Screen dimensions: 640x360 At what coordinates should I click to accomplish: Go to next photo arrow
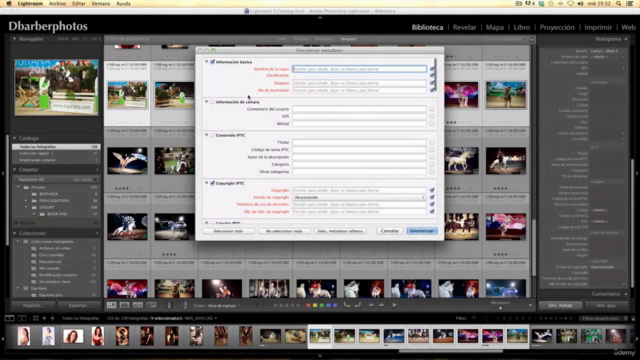[381, 305]
